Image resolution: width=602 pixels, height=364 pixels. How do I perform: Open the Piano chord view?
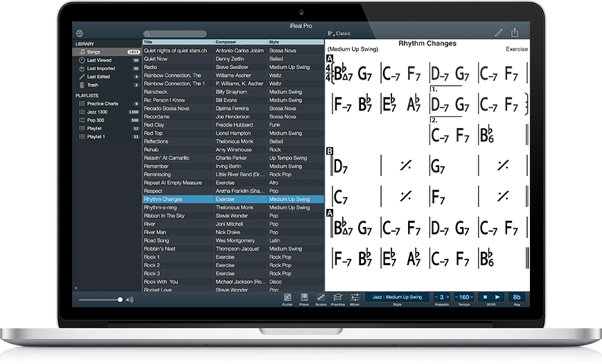304,298
